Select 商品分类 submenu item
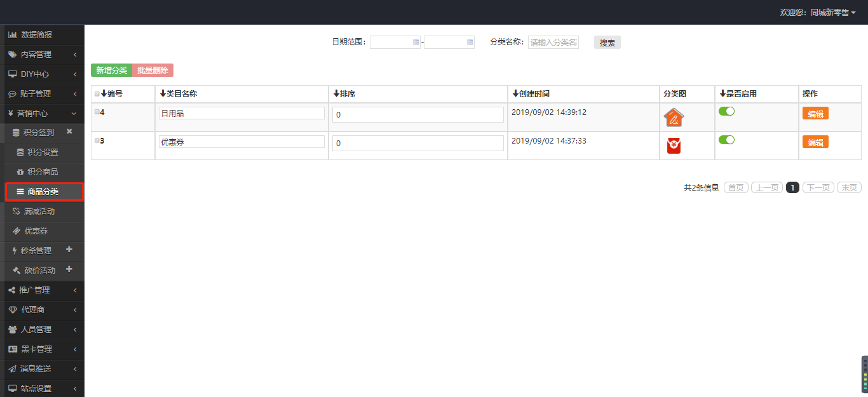This screenshot has width=868, height=397. [43, 192]
